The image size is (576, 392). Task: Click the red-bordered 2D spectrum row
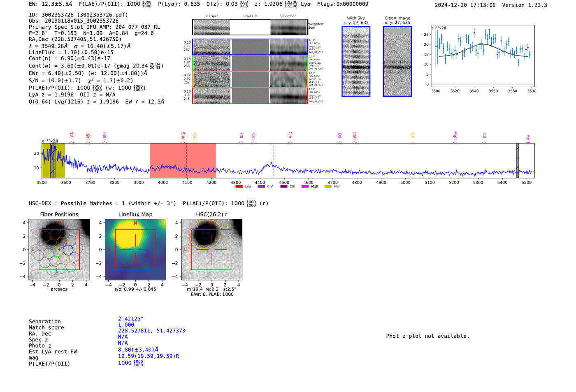250,95
